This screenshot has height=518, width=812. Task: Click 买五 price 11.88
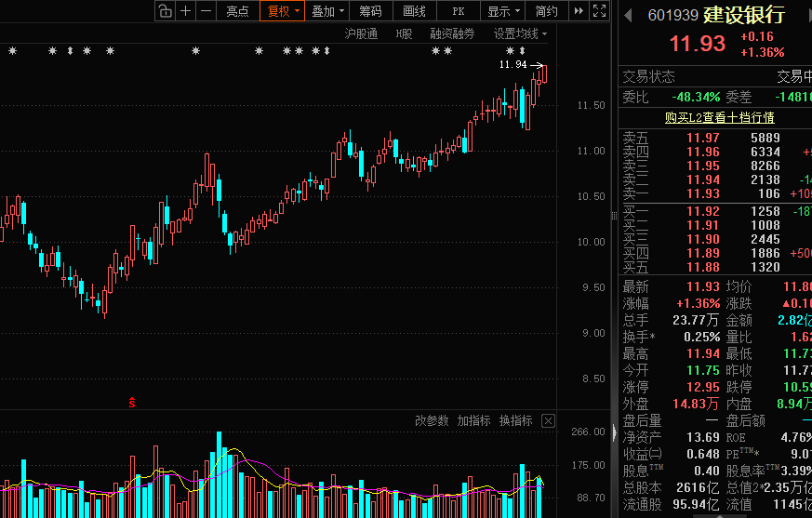pos(703,267)
